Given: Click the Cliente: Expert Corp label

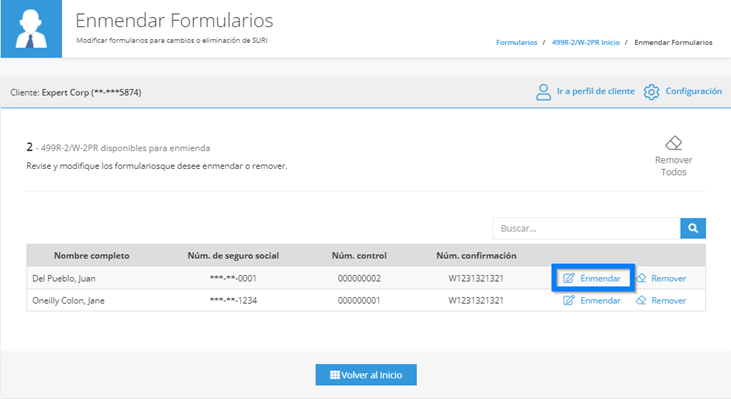Looking at the screenshot, I should pos(76,92).
